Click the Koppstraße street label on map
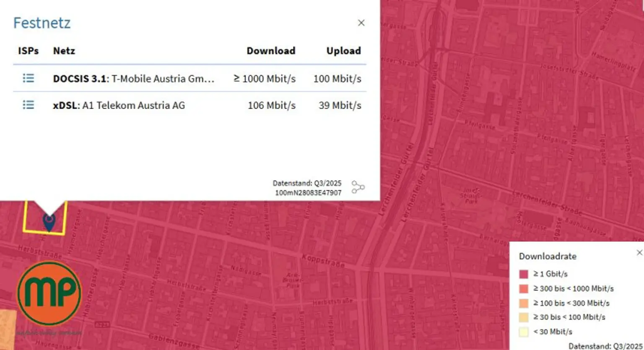 click(323, 260)
